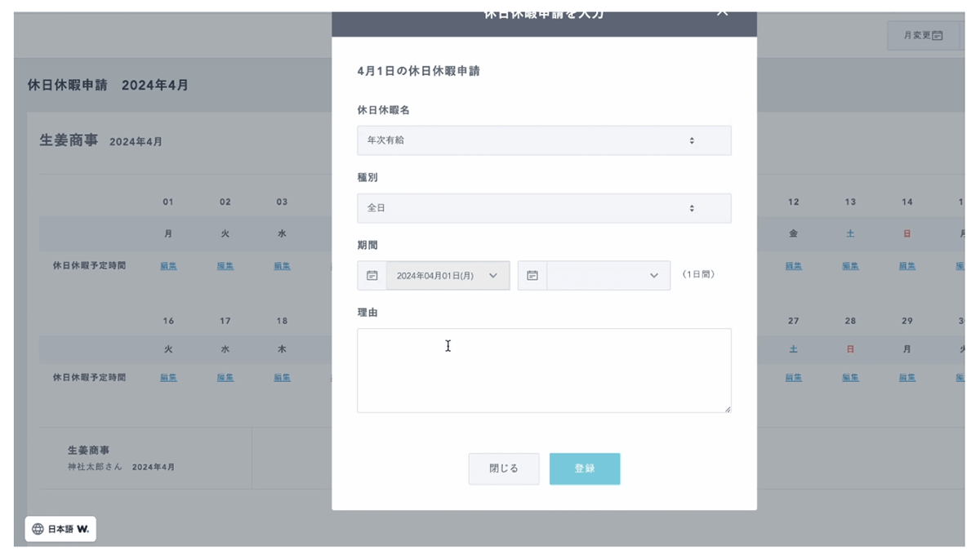Click the calendar icon beside the start date
The width and height of the screenshot is (980, 555).
click(x=372, y=276)
